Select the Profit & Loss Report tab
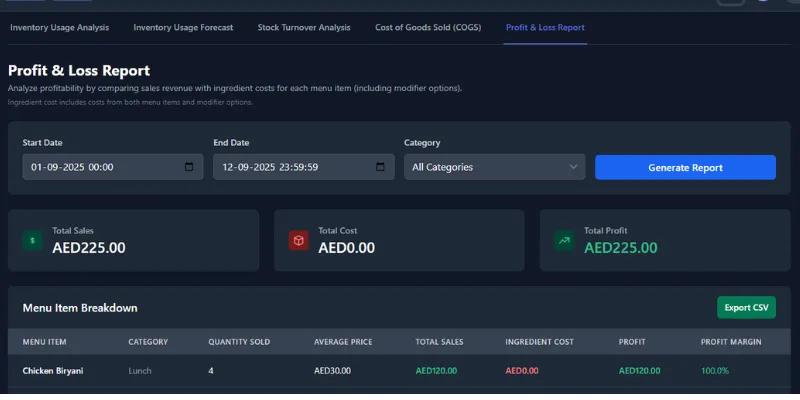 [545, 27]
